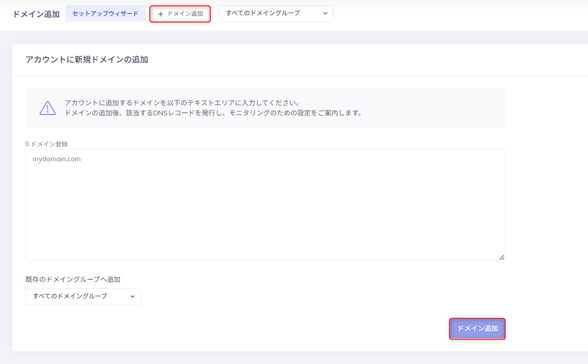Open the top すべてのドメイングループ dropdown
588x364 pixels.
click(x=276, y=14)
